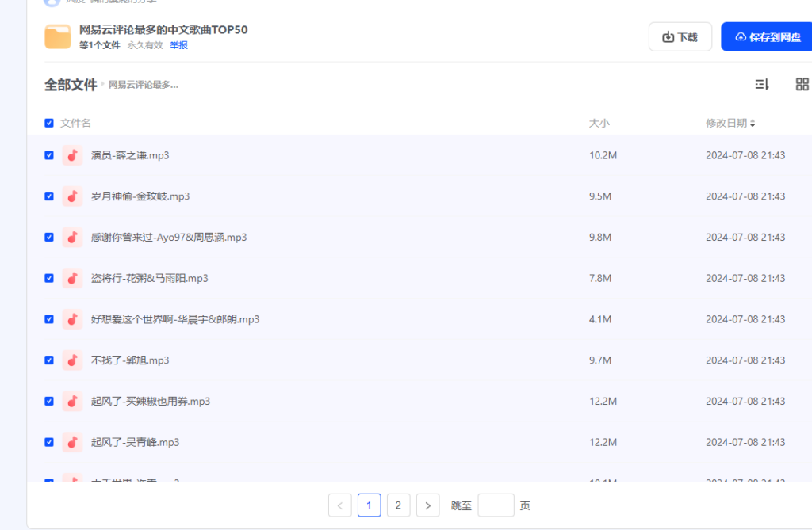812x530 pixels.
Task: Click the date of 不找了-郭旭.mp3
Action: (x=745, y=360)
